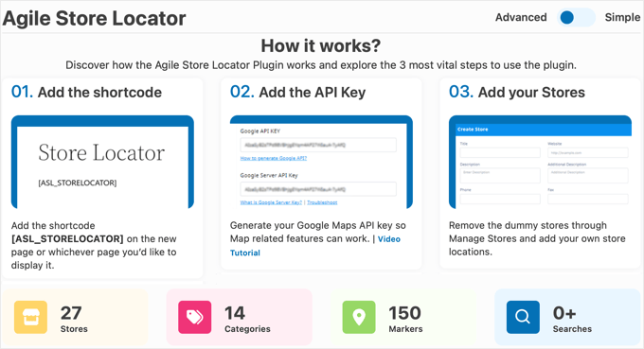This screenshot has height=349, width=644.
Task: Click the 'How it works?' heading
Action: (x=321, y=45)
